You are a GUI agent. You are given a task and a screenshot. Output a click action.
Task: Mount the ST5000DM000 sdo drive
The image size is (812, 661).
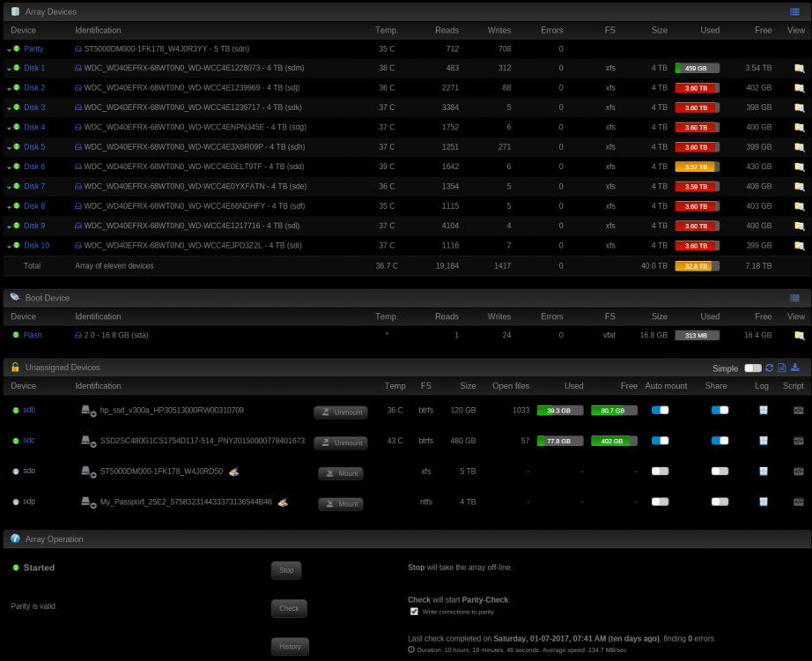341,473
